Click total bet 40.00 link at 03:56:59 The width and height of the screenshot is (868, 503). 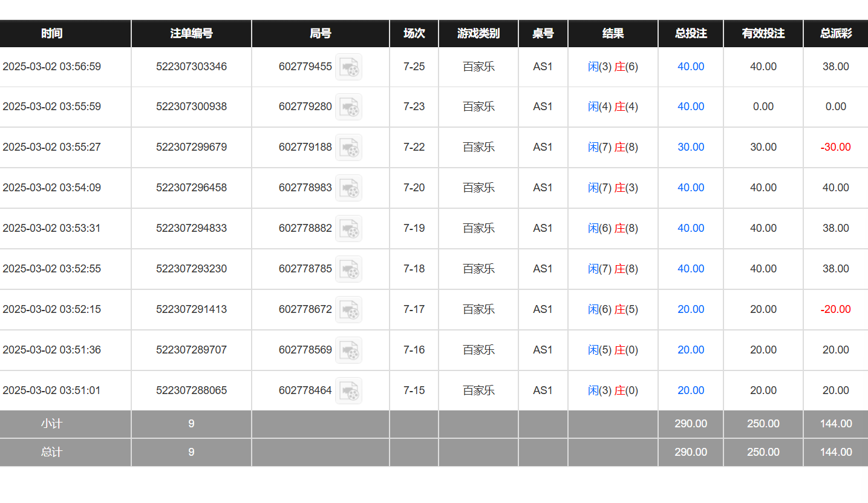pos(690,67)
